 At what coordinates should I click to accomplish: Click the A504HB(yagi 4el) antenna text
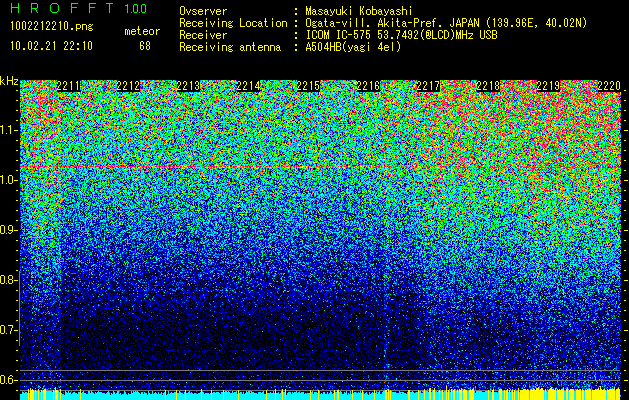click(353, 47)
